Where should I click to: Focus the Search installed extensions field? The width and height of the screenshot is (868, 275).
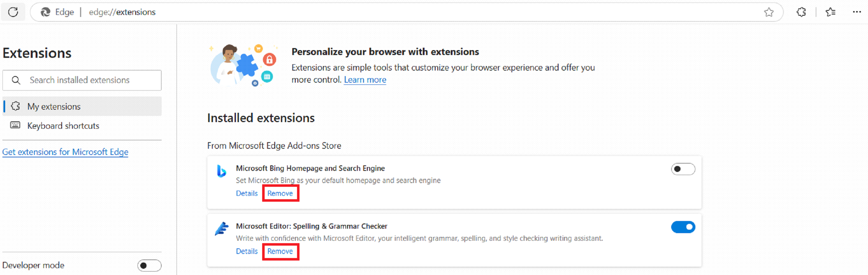coord(82,80)
